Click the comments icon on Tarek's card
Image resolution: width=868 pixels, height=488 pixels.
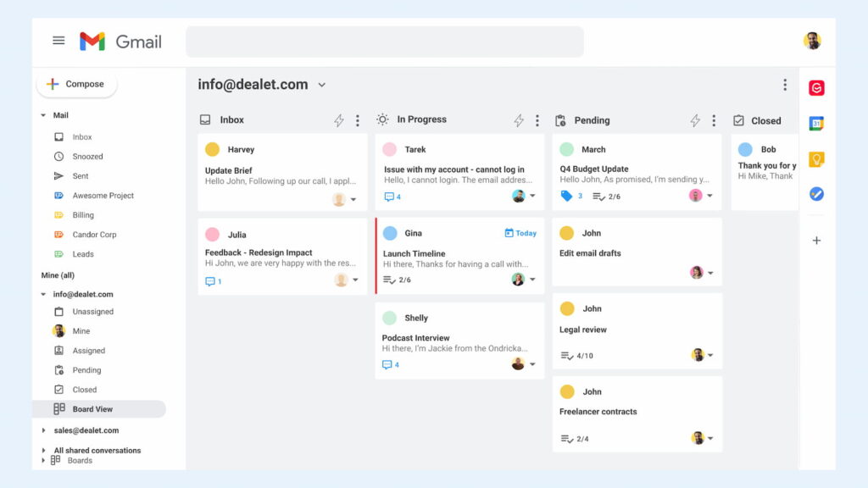pos(390,196)
